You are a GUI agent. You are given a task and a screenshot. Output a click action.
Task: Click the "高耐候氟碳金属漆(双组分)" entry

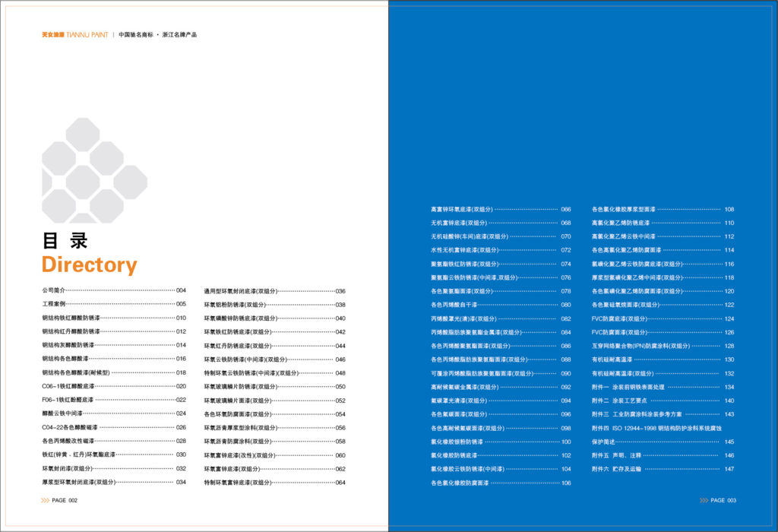pyautogui.click(x=501, y=387)
